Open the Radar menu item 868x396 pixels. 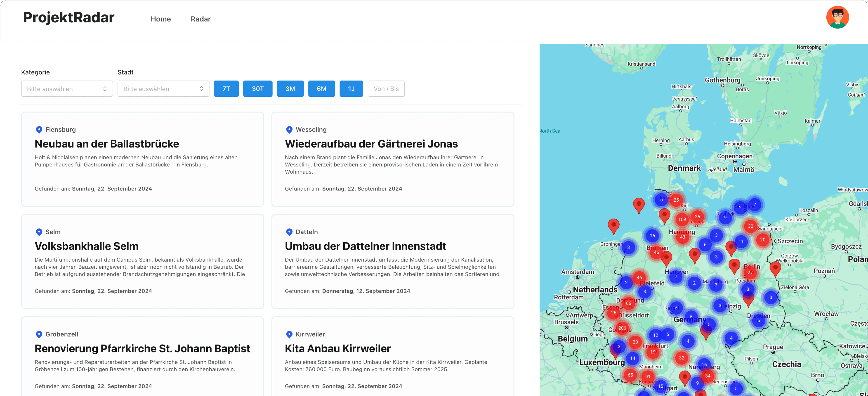(200, 19)
